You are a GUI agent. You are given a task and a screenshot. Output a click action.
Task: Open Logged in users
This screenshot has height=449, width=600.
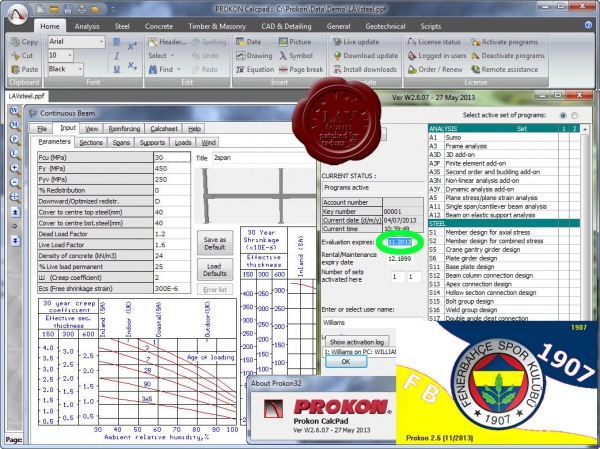coord(437,56)
